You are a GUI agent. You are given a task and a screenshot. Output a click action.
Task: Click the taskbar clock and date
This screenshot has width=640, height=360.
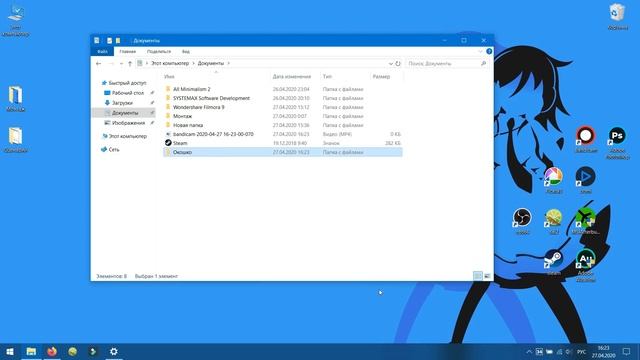tap(603, 351)
